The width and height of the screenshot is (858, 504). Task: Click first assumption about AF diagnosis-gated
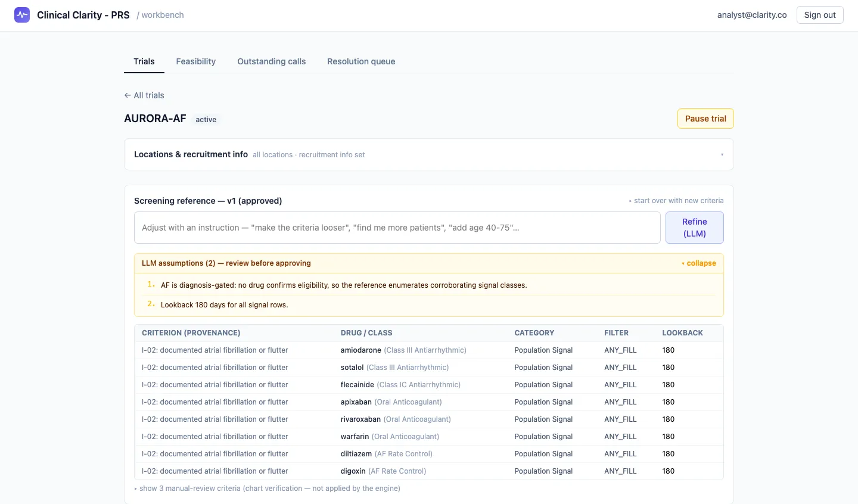point(344,285)
